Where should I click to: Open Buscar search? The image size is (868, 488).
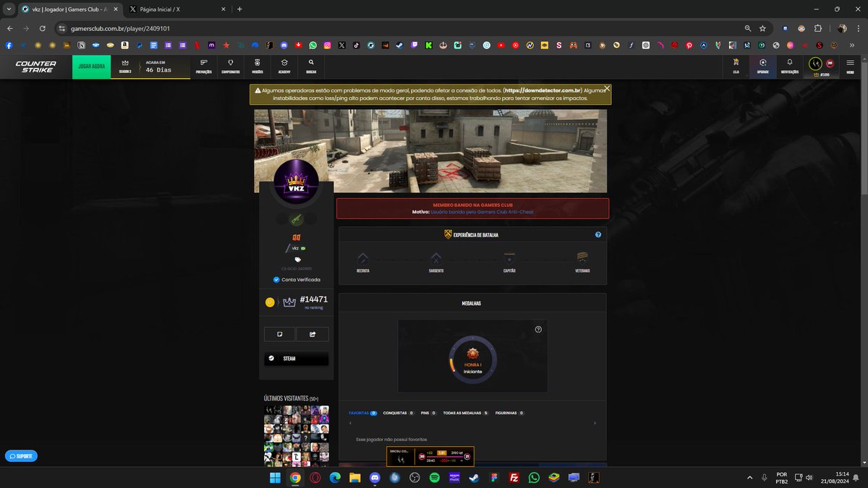click(311, 67)
